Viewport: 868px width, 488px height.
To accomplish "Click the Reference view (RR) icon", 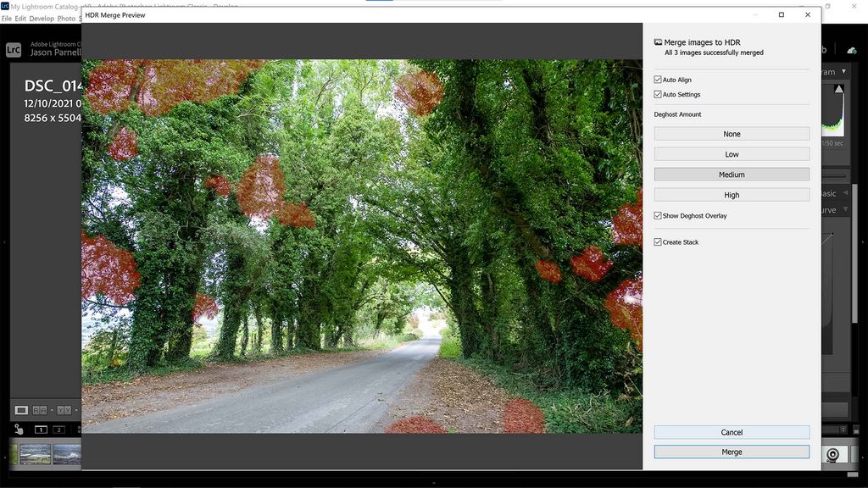I will pyautogui.click(x=42, y=410).
